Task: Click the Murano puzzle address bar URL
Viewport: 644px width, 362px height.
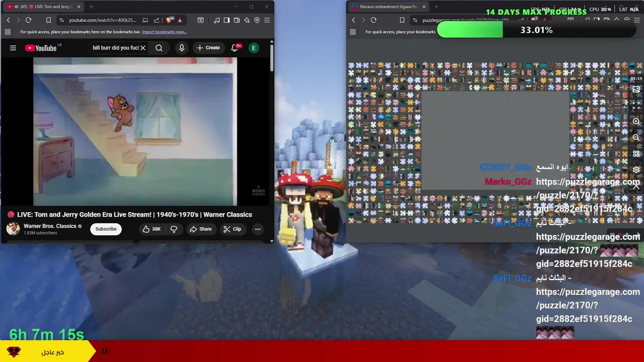Action: 466,20
